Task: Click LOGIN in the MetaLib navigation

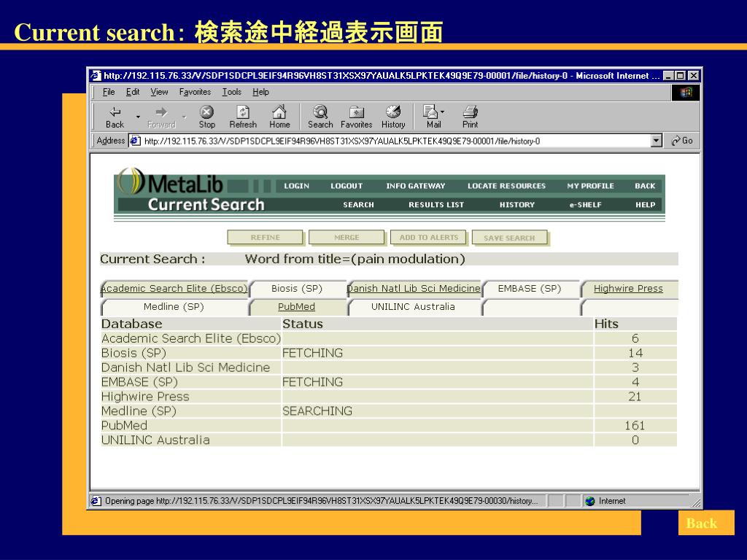Action: tap(296, 186)
